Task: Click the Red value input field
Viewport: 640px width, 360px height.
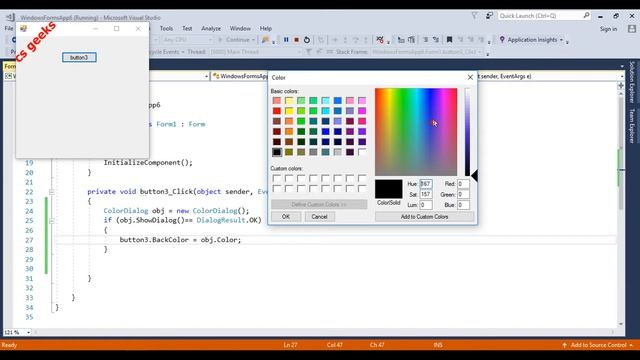Action: point(463,184)
